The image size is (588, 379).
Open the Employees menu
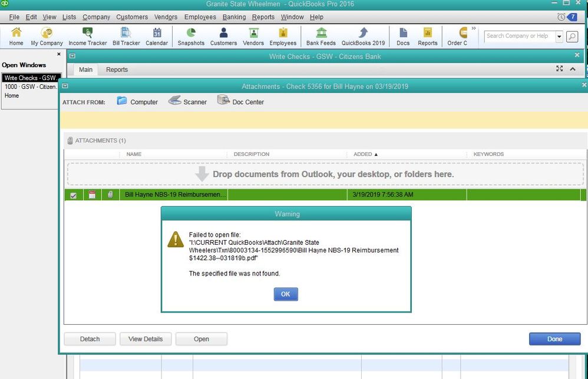coord(200,17)
